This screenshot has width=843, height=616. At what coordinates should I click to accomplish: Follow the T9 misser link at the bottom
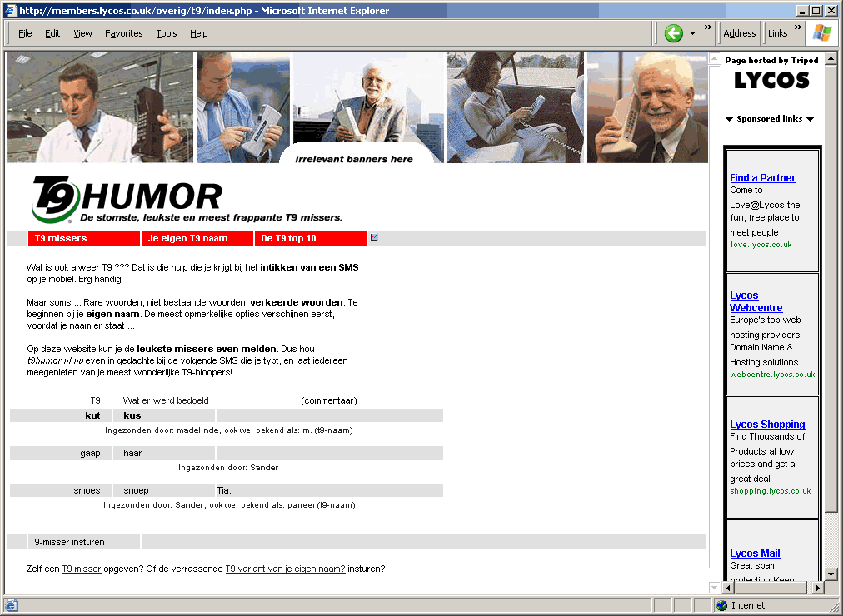(82, 569)
